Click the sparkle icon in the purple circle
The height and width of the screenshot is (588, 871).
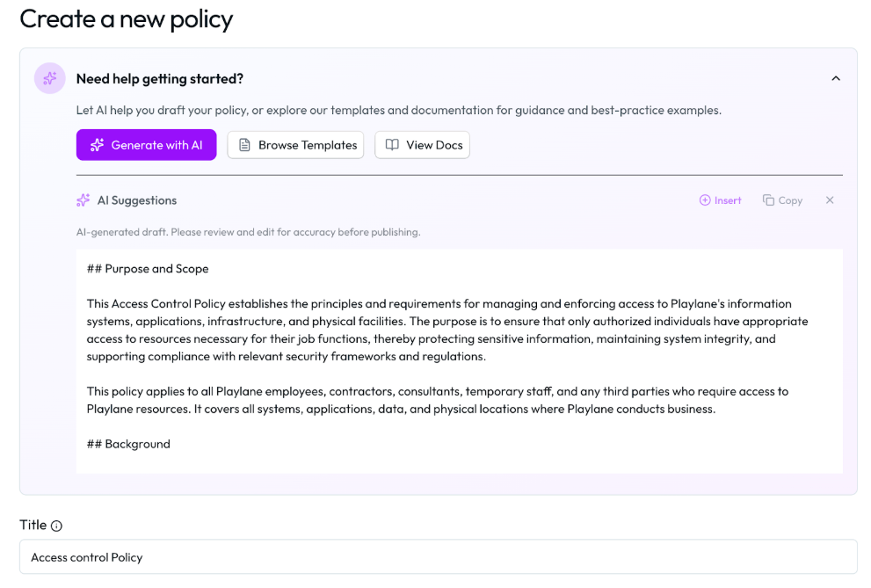tap(49, 78)
